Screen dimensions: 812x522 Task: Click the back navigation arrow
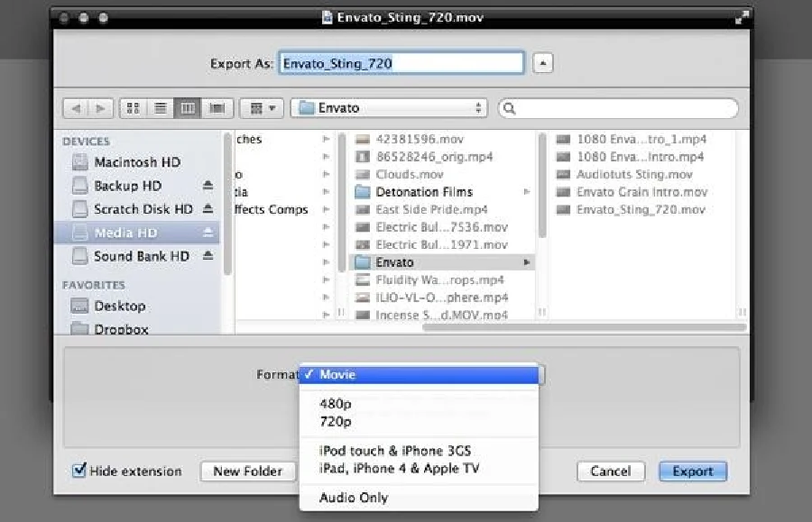[76, 108]
